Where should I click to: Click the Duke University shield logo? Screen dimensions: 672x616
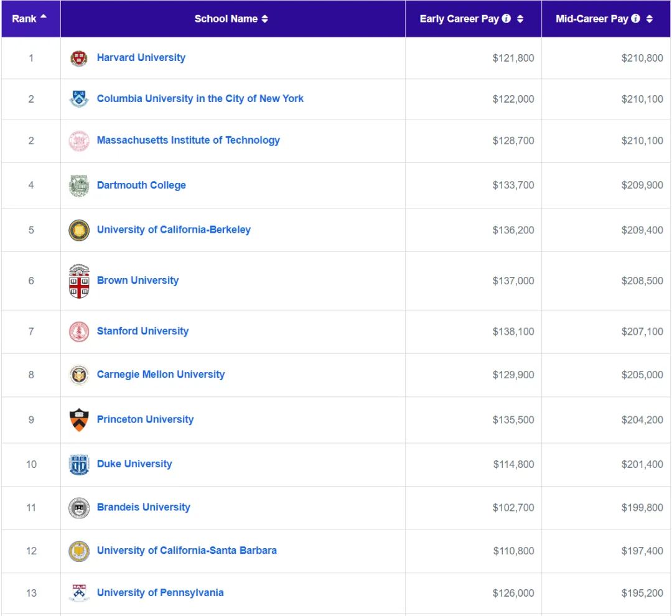(x=79, y=464)
